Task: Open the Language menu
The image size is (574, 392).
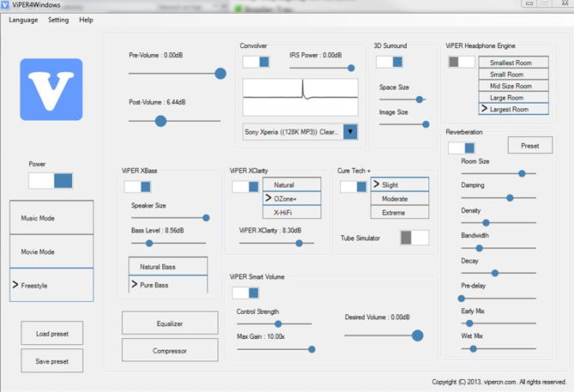Action: 23,20
